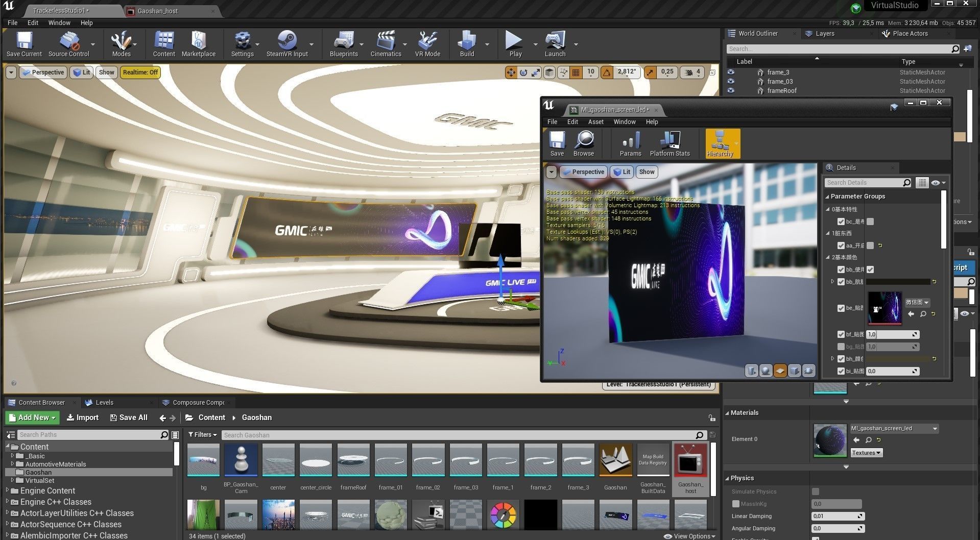Image resolution: width=980 pixels, height=540 pixels.
Task: Set the material preview mesh to sphere
Action: click(766, 371)
